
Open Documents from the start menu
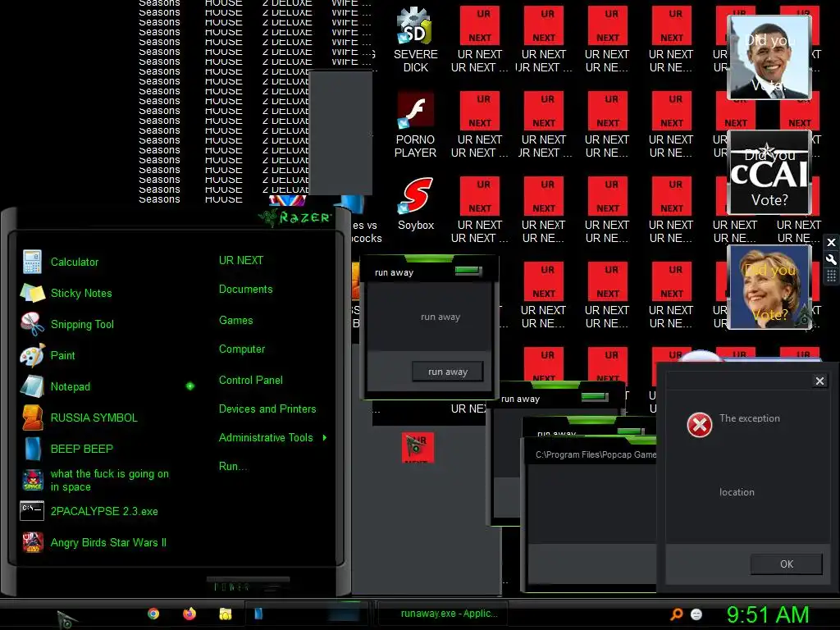[x=246, y=290]
